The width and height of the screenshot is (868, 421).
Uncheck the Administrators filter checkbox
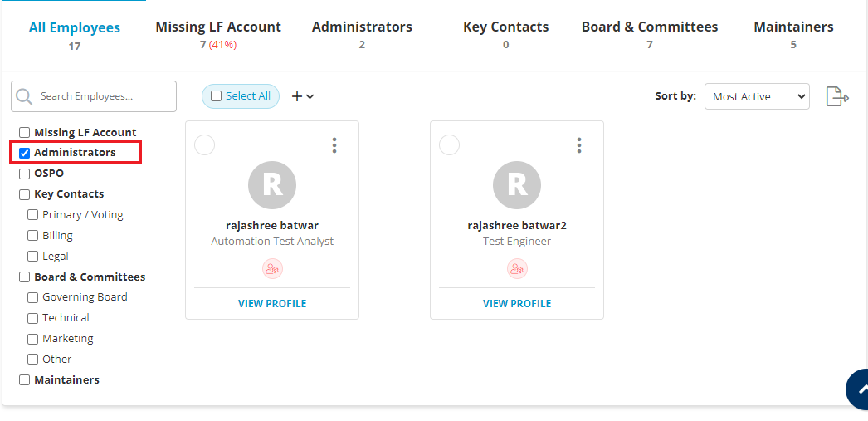point(25,153)
